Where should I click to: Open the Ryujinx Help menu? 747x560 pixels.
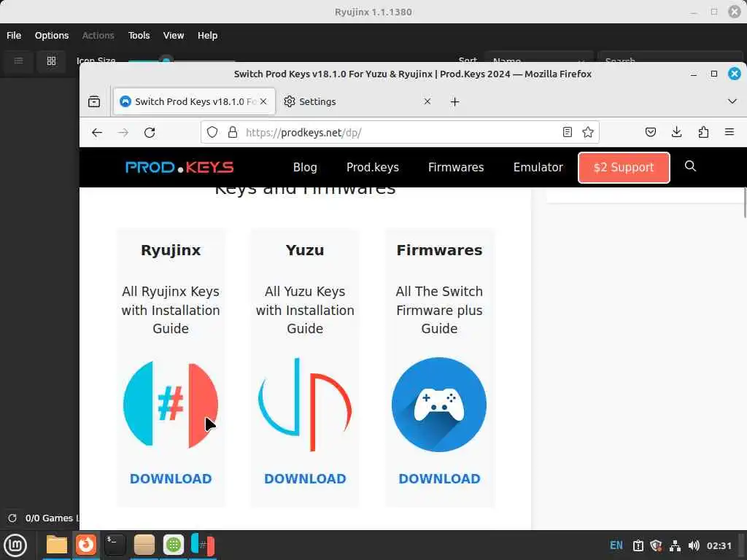tap(207, 35)
